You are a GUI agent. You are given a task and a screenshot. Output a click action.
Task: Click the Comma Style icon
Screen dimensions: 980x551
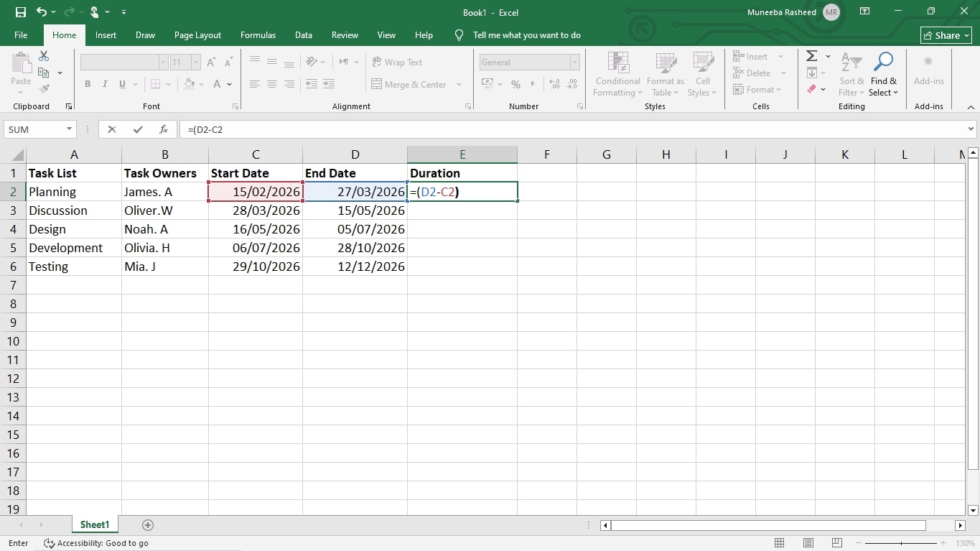coord(533,84)
